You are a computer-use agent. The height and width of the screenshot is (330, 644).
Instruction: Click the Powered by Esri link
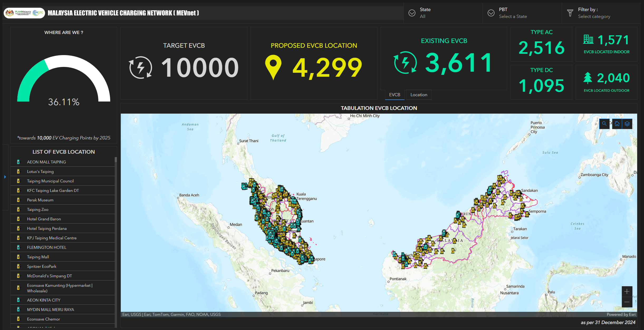point(621,314)
